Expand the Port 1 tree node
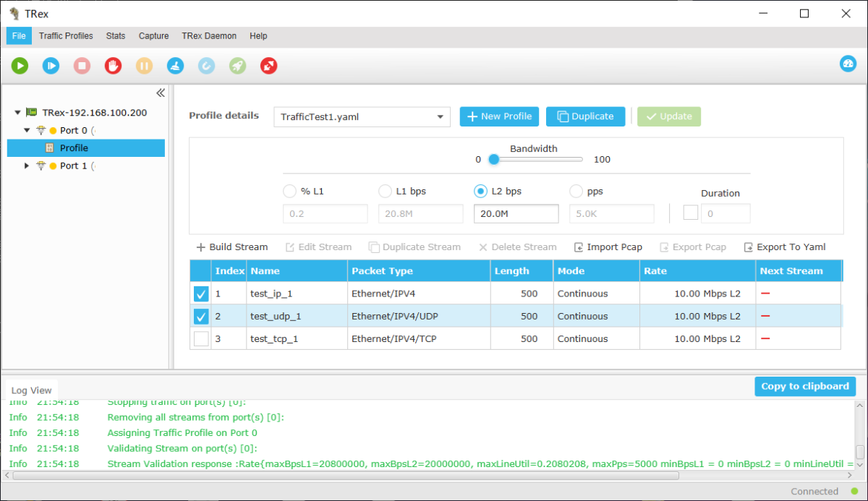Screen dimensions: 868x501 coord(27,166)
